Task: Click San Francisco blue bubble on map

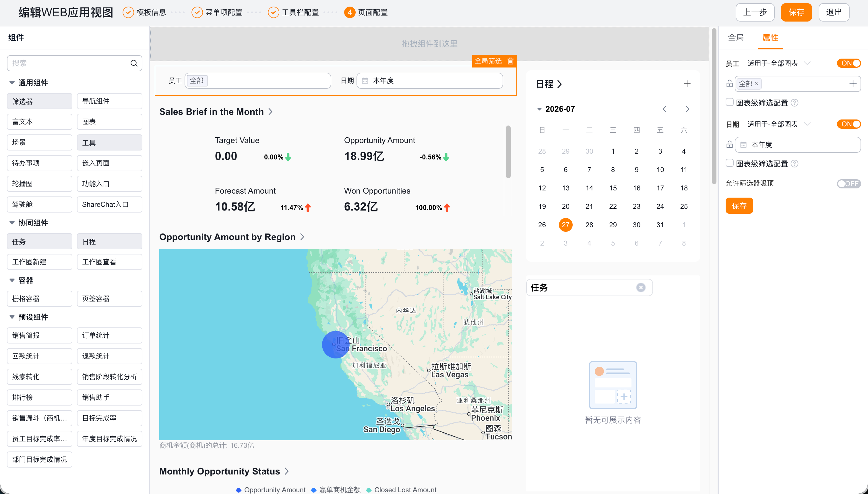Action: [x=335, y=345]
